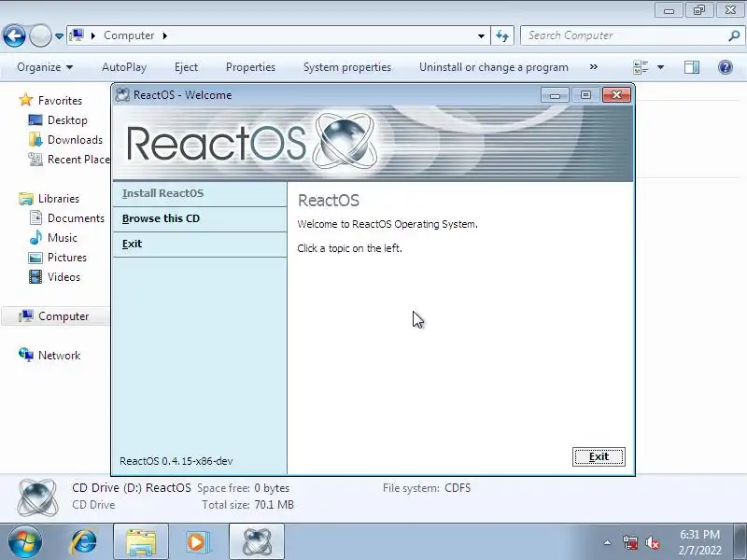The height and width of the screenshot is (560, 747).
Task: Open the Windows Start button
Action: point(24,542)
